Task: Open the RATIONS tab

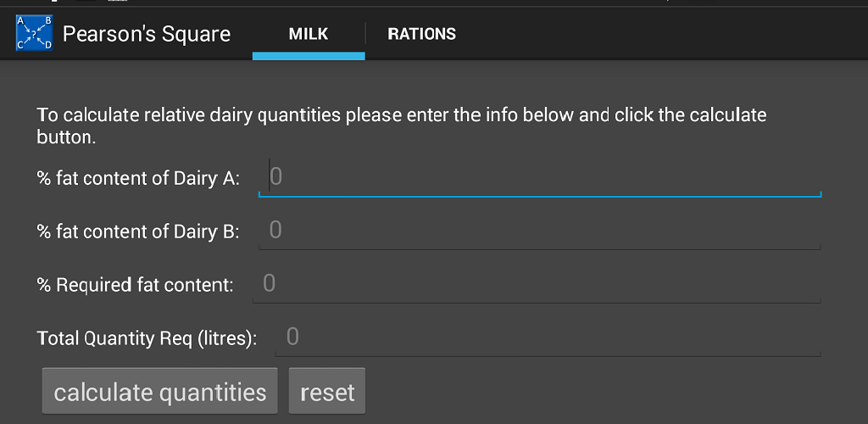Action: pyautogui.click(x=421, y=34)
